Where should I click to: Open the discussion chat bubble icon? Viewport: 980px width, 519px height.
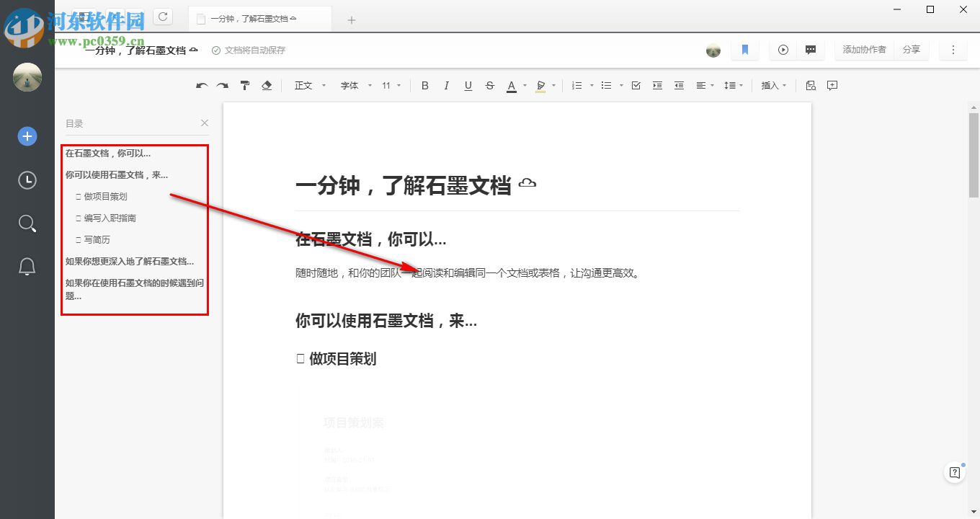tap(811, 50)
